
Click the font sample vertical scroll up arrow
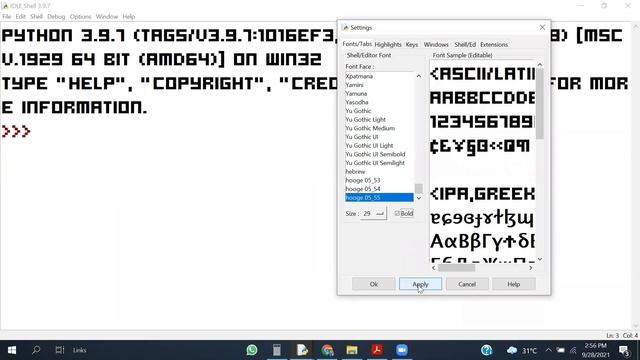click(540, 64)
